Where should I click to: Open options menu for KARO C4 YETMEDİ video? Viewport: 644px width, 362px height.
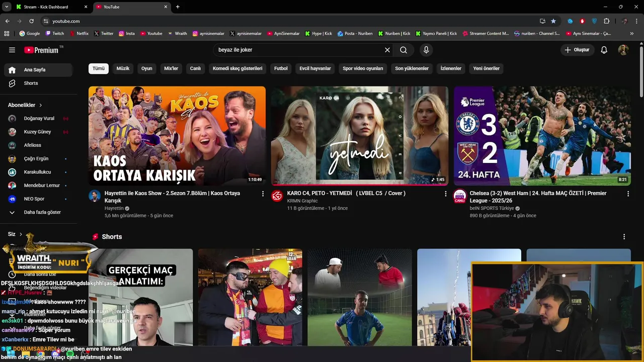445,194
